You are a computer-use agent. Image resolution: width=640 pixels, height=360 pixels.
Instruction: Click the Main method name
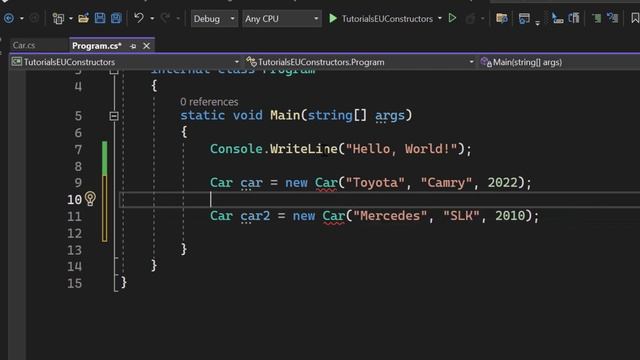[x=285, y=115]
